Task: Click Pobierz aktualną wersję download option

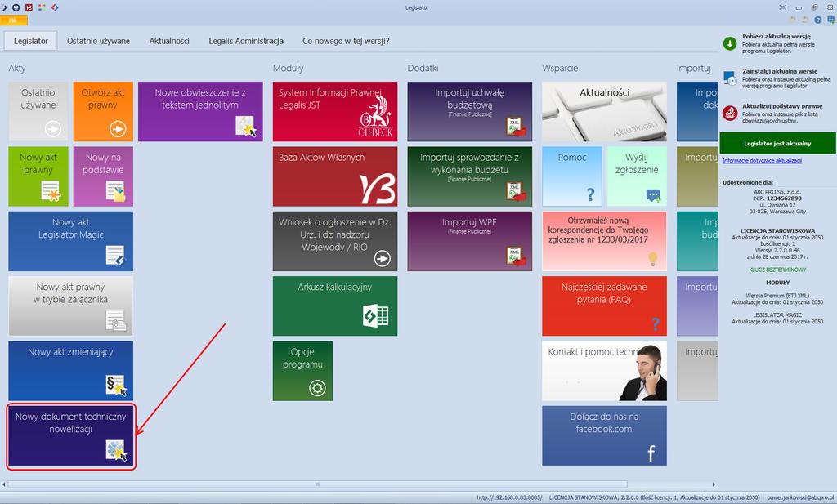Action: (778, 44)
